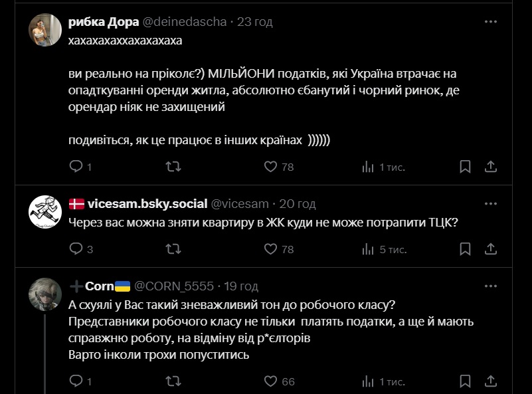This screenshot has height=394, width=532.
Task: Repost Corn's tweet
Action: (x=173, y=381)
